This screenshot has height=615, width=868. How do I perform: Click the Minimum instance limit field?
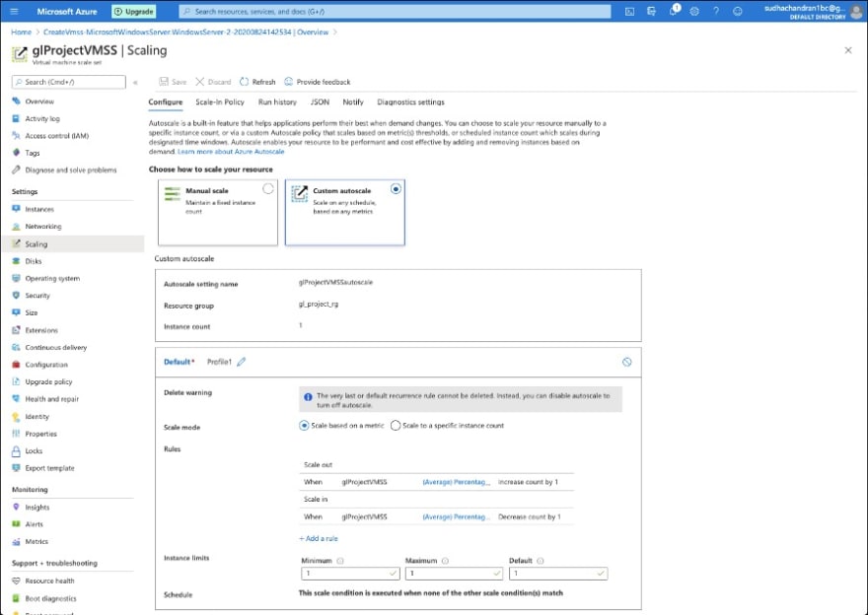[x=350, y=574]
